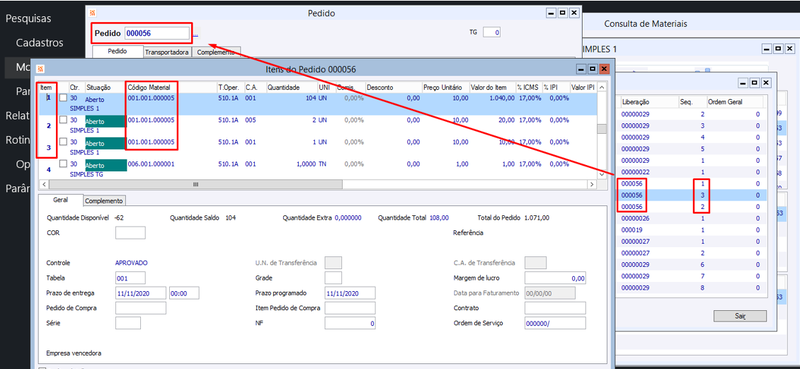This screenshot has width=800, height=369.
Task: Tick the checkbox on item row 2
Action: 63,120
